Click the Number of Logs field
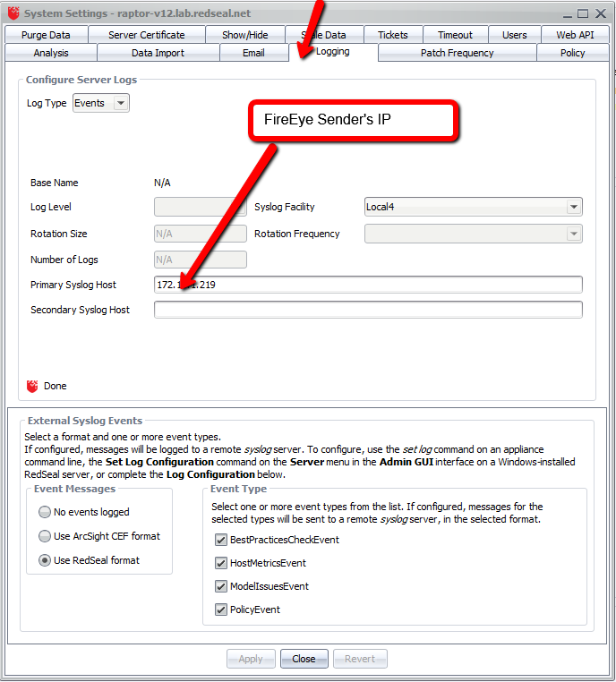The height and width of the screenshot is (682, 616). [x=201, y=260]
